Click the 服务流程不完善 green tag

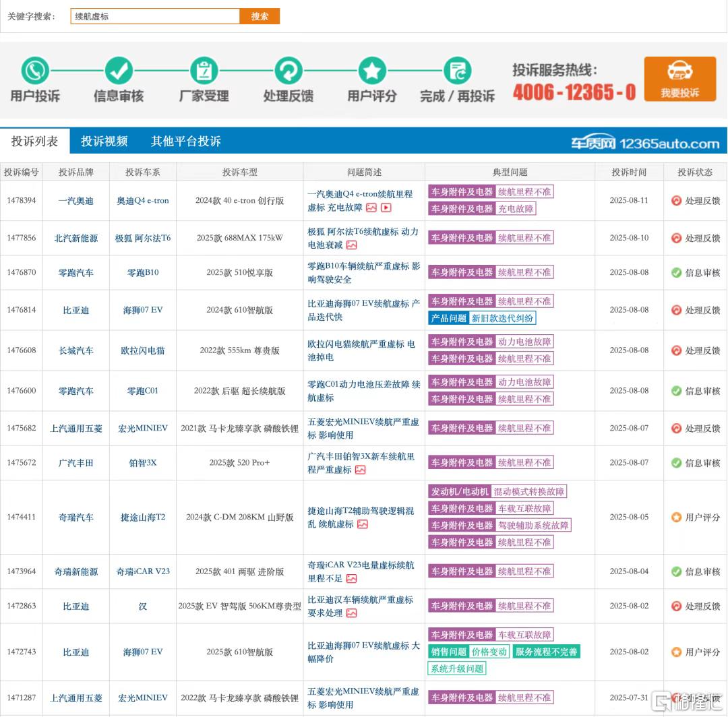pos(546,652)
